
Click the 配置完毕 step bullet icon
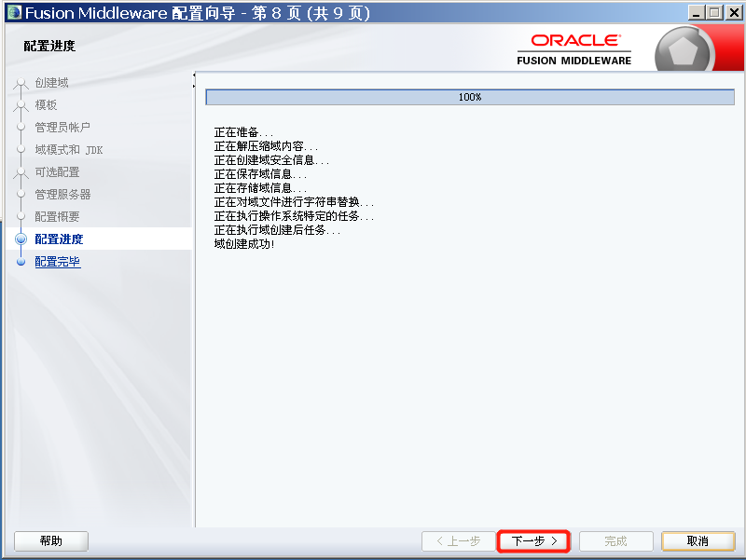[x=21, y=262]
